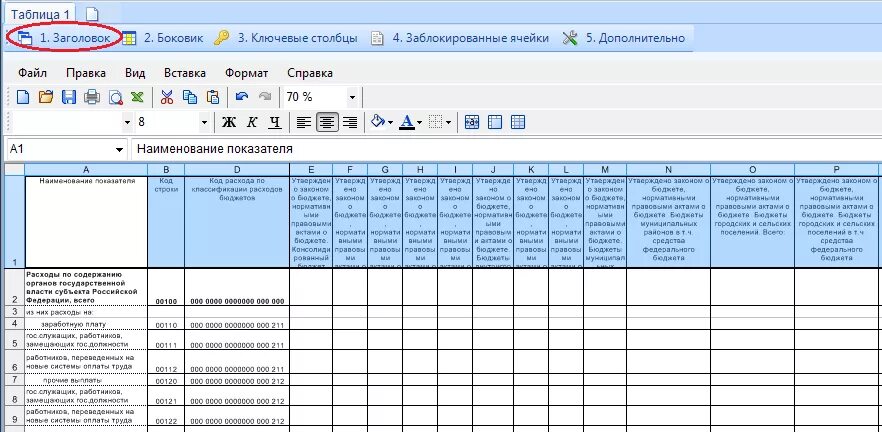Image resolution: width=882 pixels, height=432 pixels.
Task: Open the font size 8 dropdown
Action: coord(204,122)
